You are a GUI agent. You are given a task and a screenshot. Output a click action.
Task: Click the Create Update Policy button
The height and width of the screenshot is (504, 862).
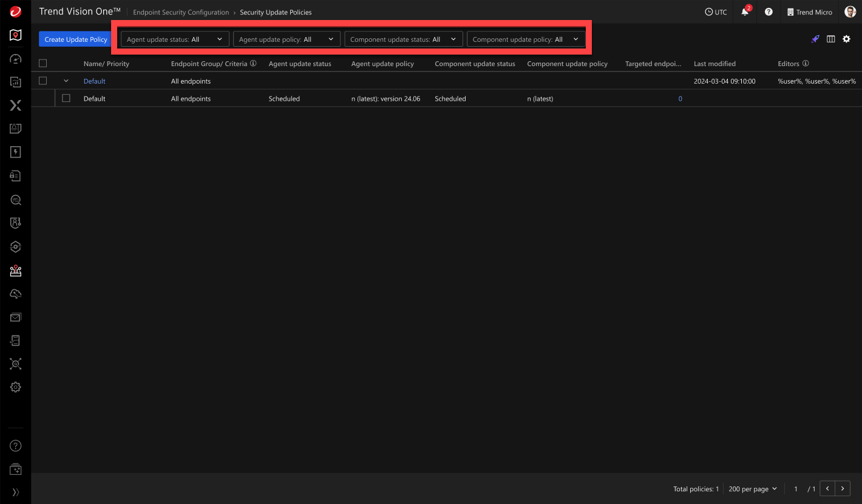pos(76,39)
